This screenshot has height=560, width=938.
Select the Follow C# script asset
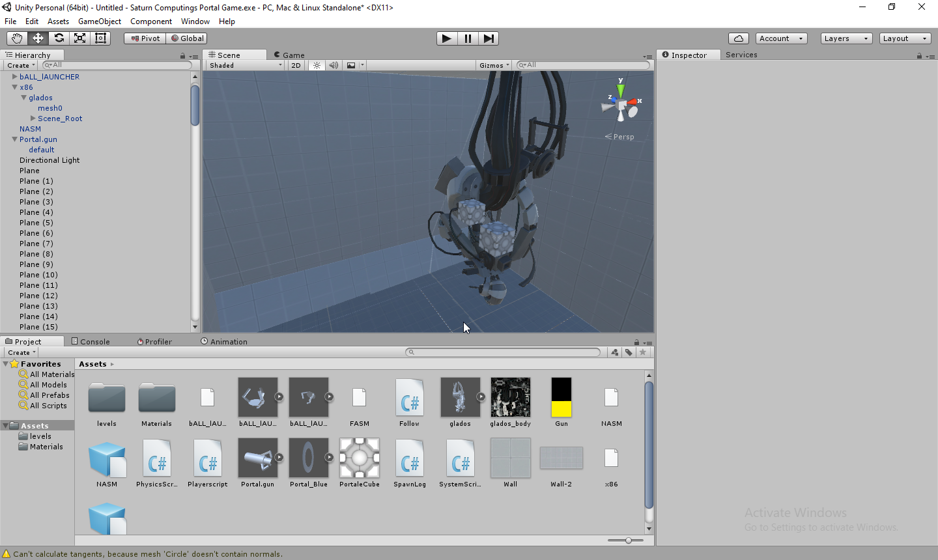click(410, 402)
